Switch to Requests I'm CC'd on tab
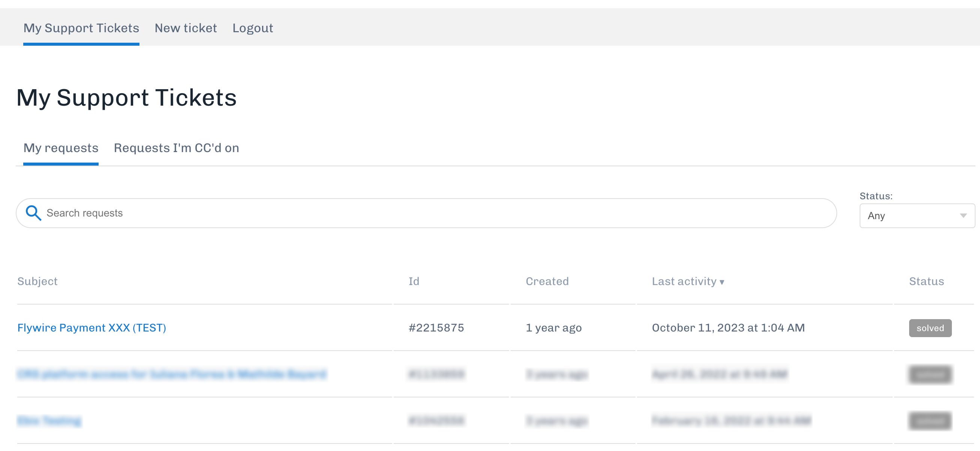980x451 pixels. tap(177, 148)
